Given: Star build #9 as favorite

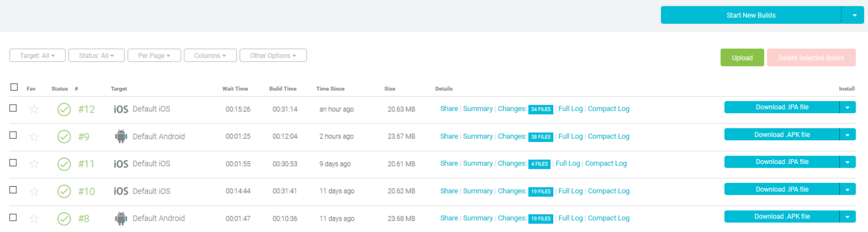Looking at the screenshot, I should pyautogui.click(x=34, y=136).
